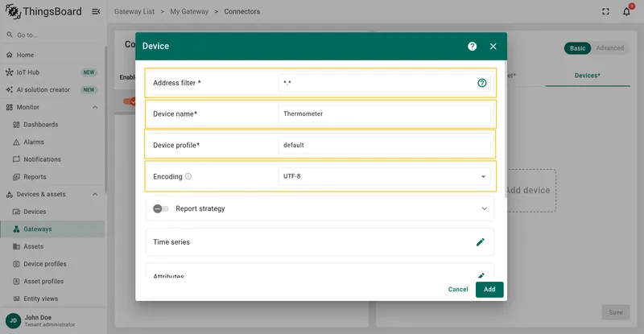Screen dimensions: 644x334
Task: Click the Home icon
Action: [x=10, y=55]
